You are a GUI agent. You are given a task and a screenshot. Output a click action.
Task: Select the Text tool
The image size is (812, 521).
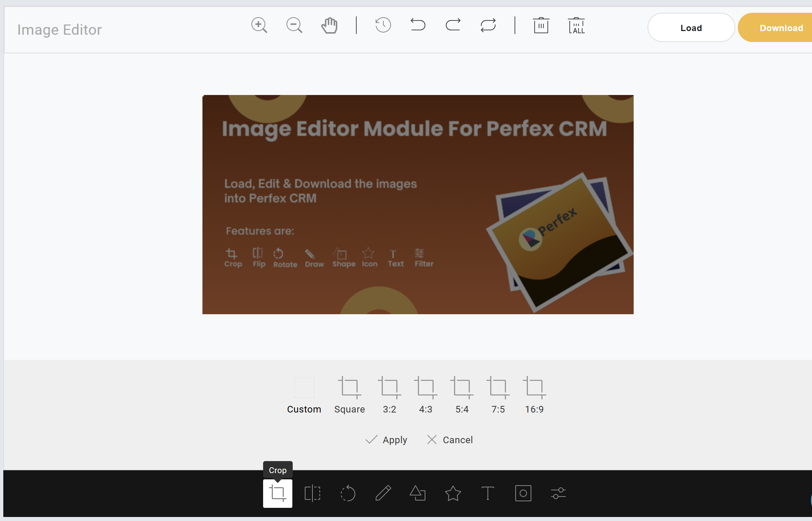(x=487, y=493)
